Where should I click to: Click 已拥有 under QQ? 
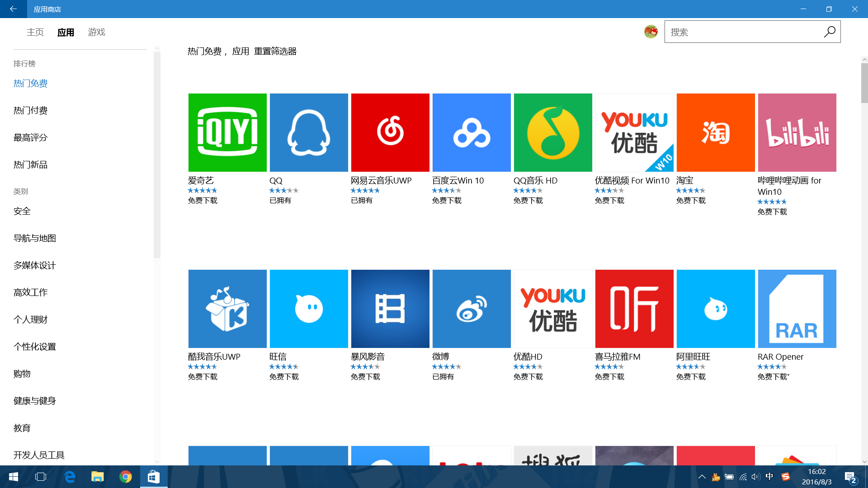coord(281,201)
